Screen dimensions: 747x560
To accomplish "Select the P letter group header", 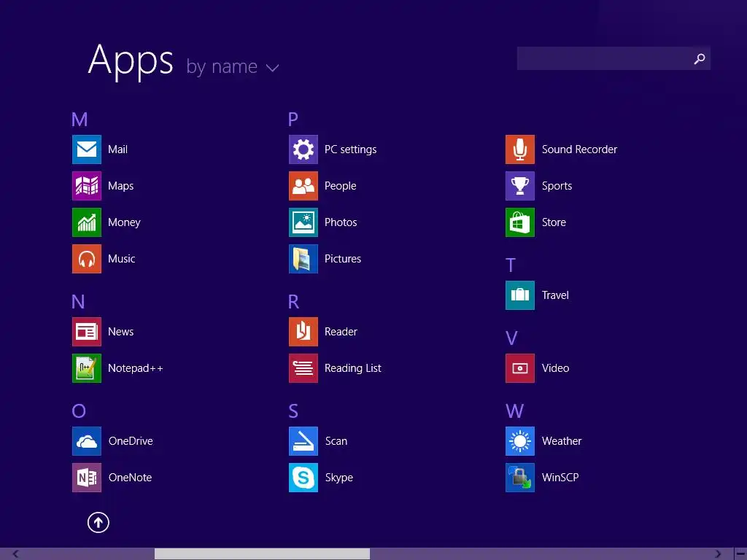I will point(293,120).
